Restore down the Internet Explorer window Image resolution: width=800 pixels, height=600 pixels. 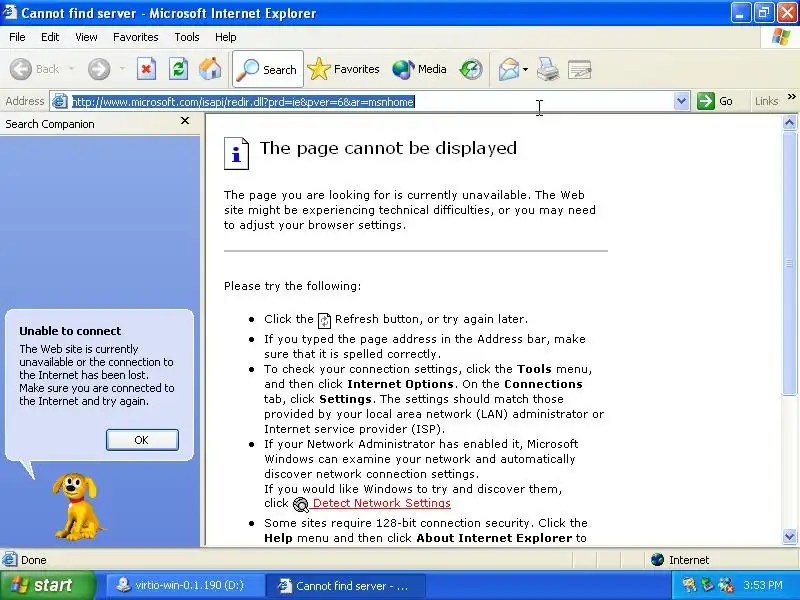coord(764,13)
